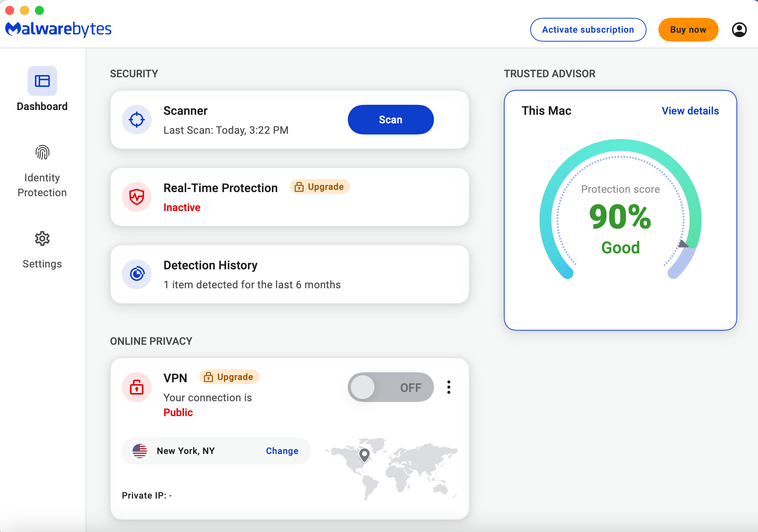Viewport: 758px width, 532px height.
Task: Open VPN three-dot options menu
Action: click(449, 387)
